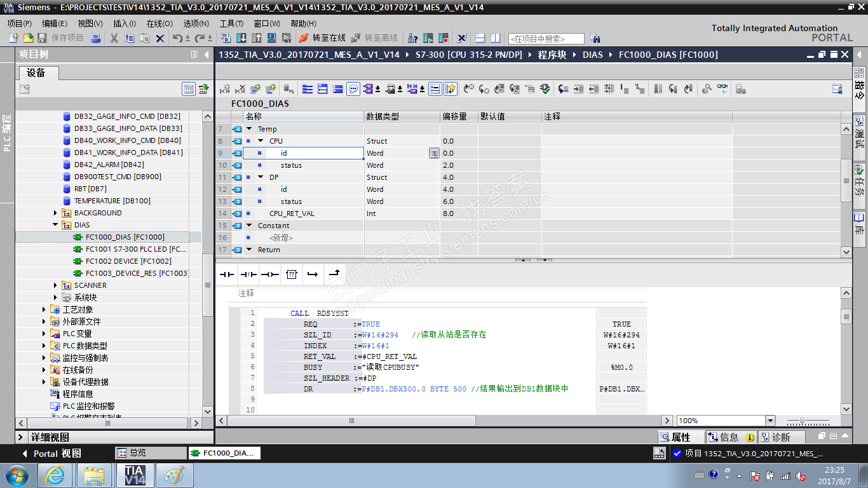The image size is (868, 488).
Task: Collapse the DIAS folder in project tree
Action: coord(56,225)
